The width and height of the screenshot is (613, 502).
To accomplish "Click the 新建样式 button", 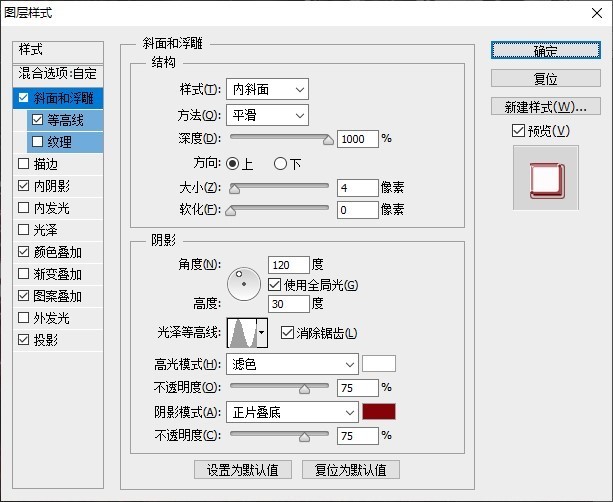I will coord(545,106).
